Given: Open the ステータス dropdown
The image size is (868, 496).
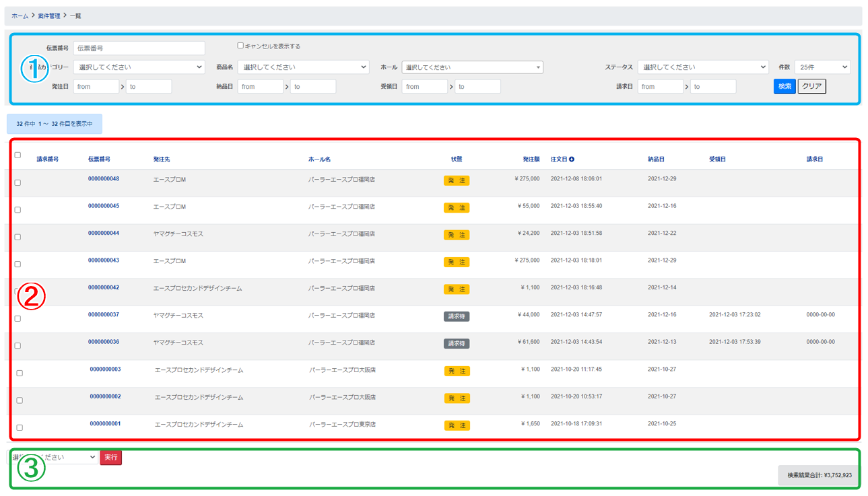Looking at the screenshot, I should (x=702, y=67).
